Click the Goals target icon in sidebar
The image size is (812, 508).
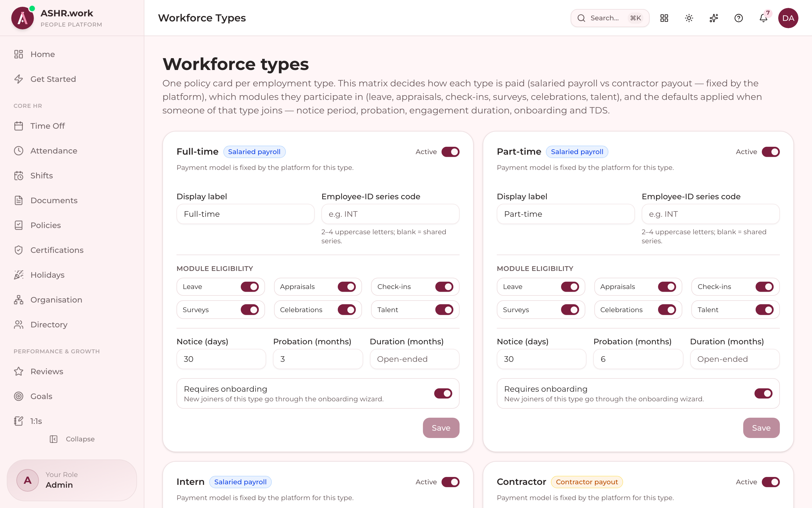[x=19, y=397]
